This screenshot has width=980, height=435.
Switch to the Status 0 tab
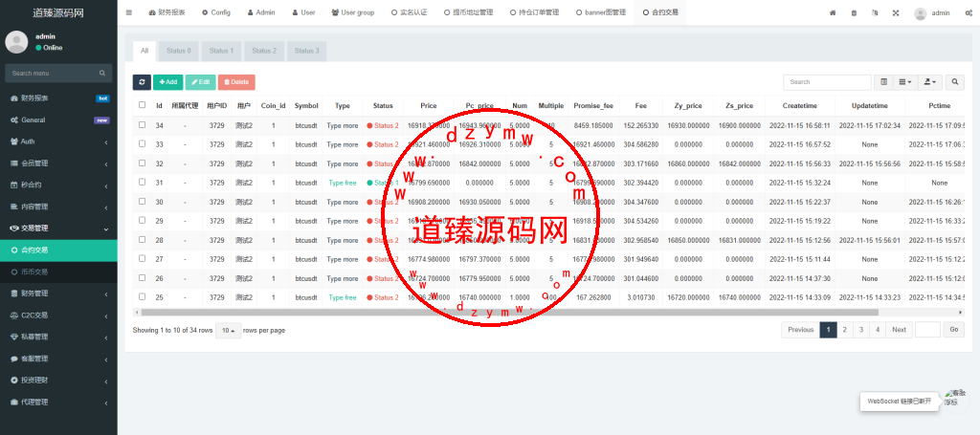[179, 52]
